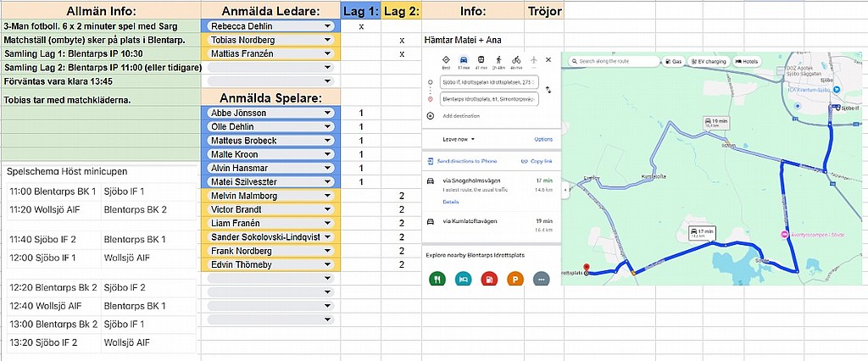Viewport: 868px width, 361px height.
Task: Open the dropdown arrow on Melvin Malmborg
Action: pyautogui.click(x=327, y=196)
